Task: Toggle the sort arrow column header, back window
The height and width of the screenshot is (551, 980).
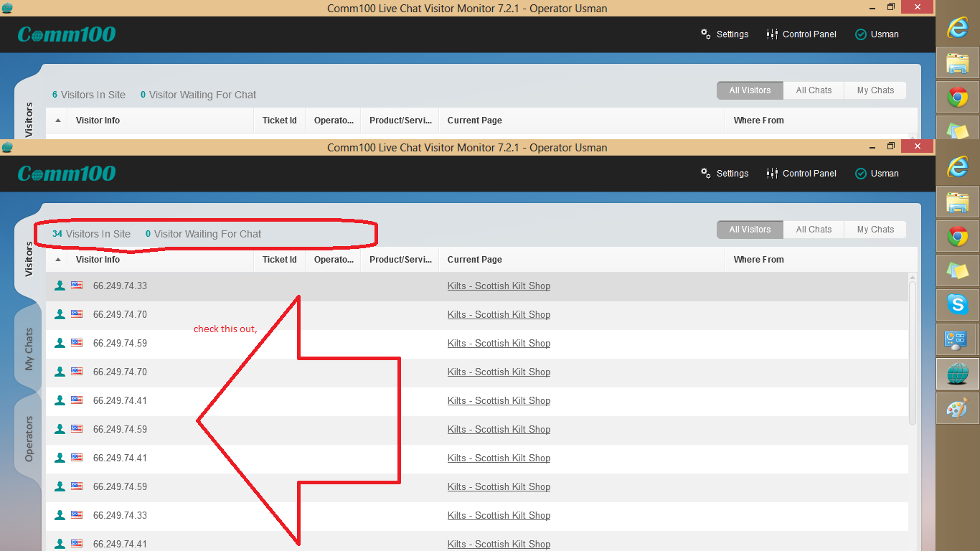Action: pyautogui.click(x=57, y=121)
